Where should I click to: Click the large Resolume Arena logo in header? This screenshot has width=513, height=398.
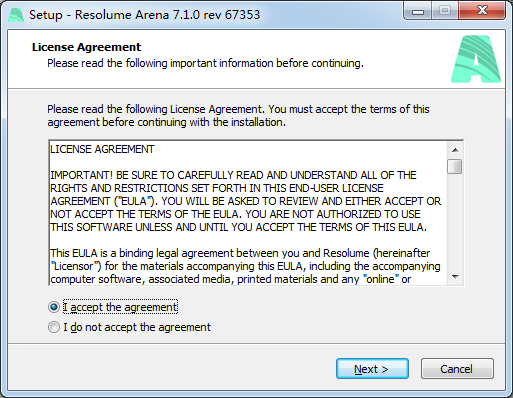(x=476, y=59)
